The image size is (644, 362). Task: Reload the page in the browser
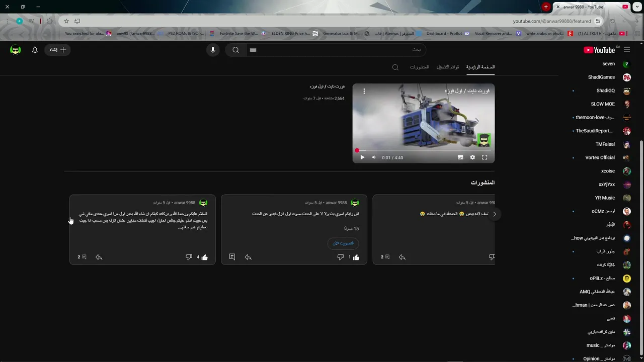[612, 21]
